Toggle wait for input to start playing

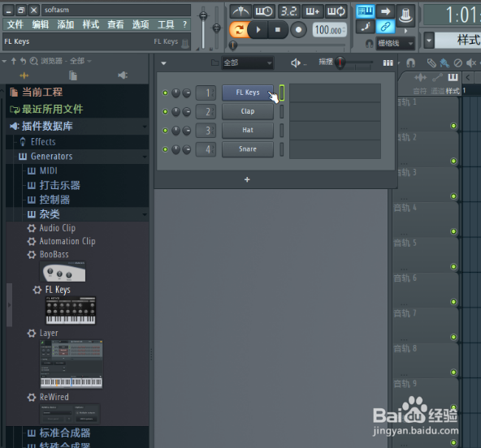click(264, 11)
